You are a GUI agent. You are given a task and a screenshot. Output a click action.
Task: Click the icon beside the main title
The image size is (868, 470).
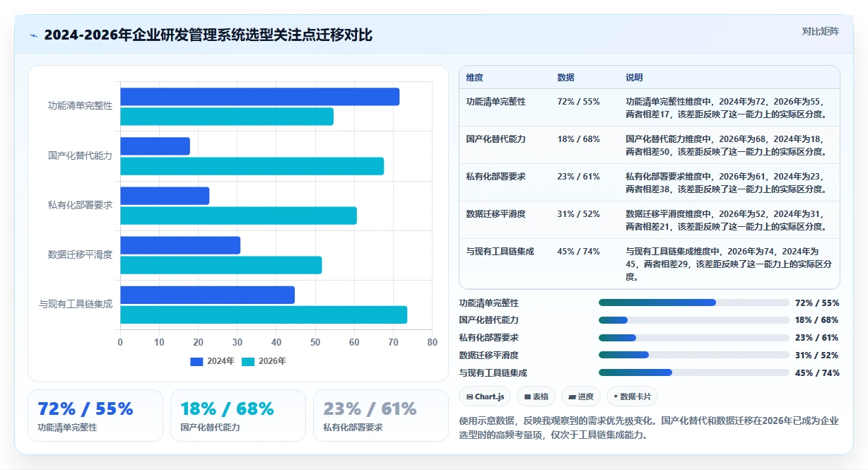pos(33,35)
